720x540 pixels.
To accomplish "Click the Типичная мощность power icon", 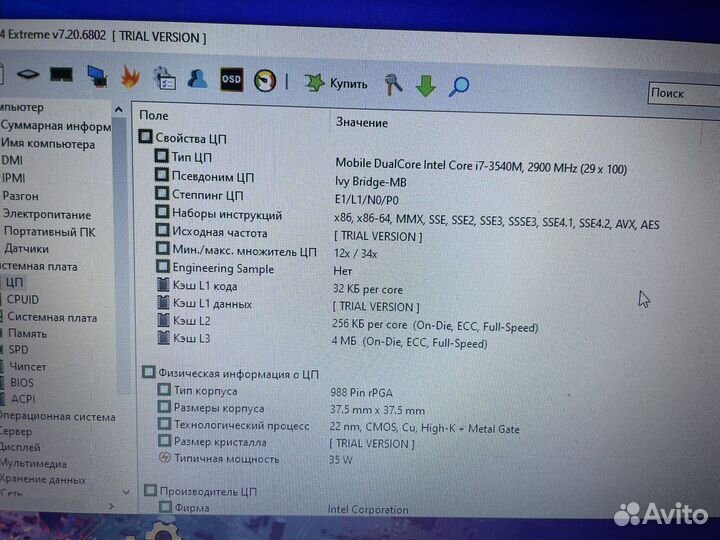I will point(164,457).
